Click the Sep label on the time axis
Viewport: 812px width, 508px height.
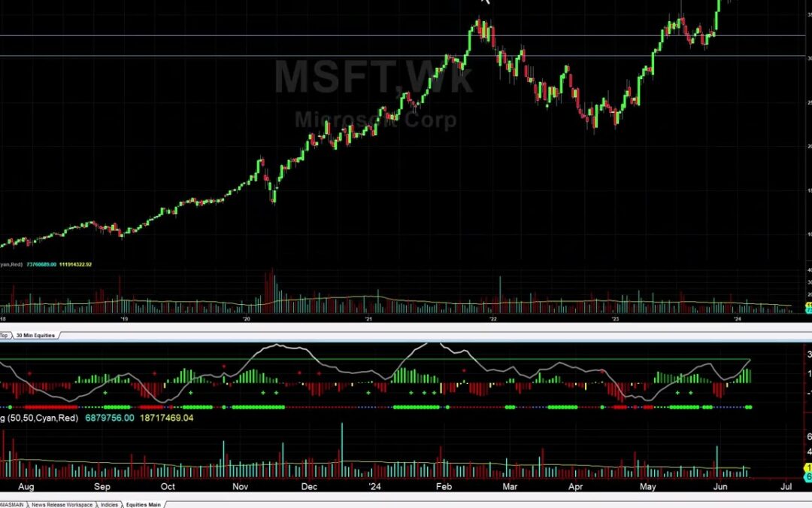pos(102,487)
